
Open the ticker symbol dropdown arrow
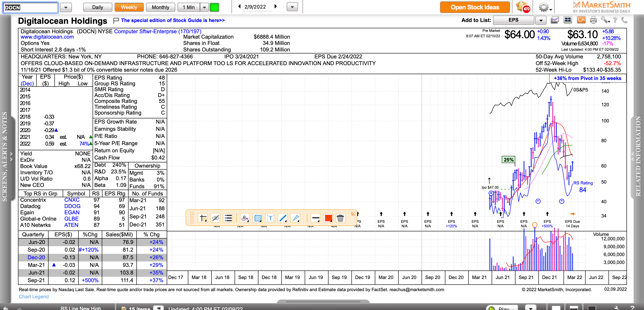(x=66, y=7)
